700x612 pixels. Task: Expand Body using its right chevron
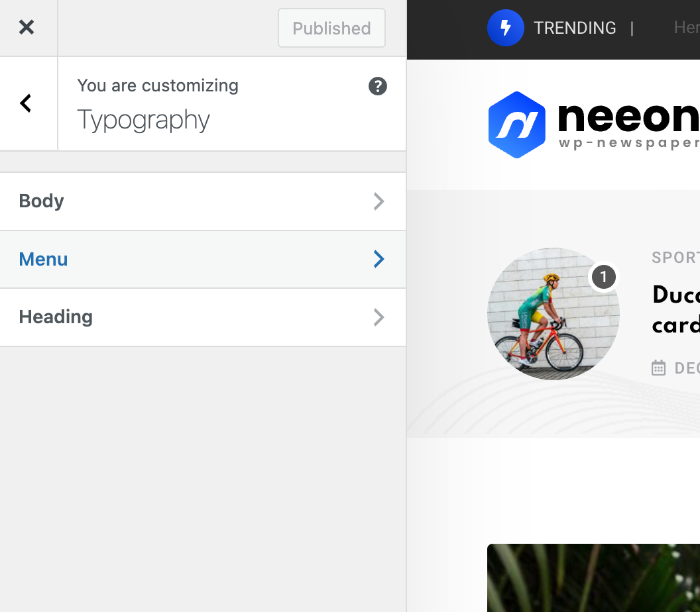[x=379, y=201]
